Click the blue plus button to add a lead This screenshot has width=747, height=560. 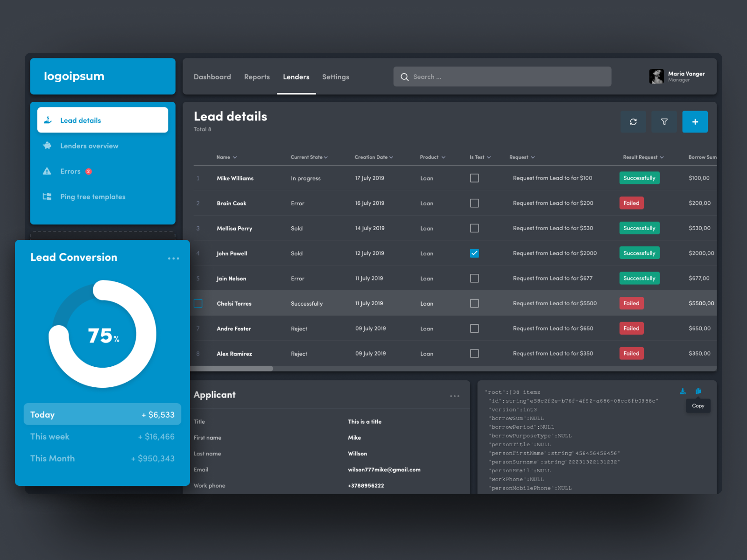[695, 122]
